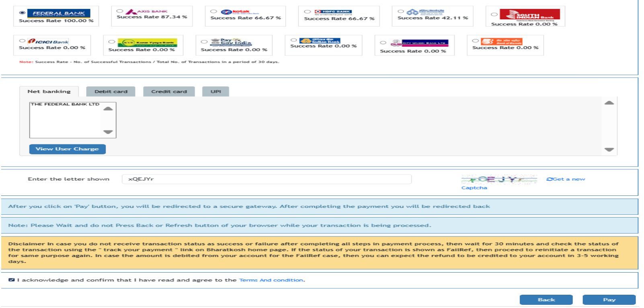Screen dimensions: 644x308
Task: Click the Back button
Action: [x=546, y=300]
